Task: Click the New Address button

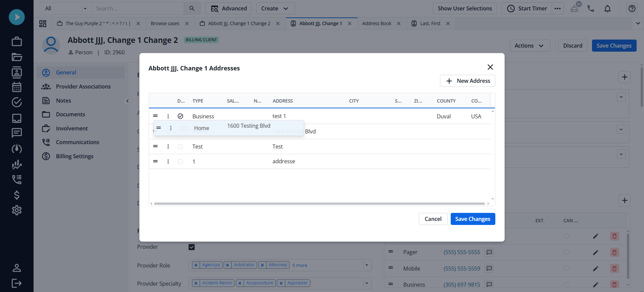Action: click(467, 81)
